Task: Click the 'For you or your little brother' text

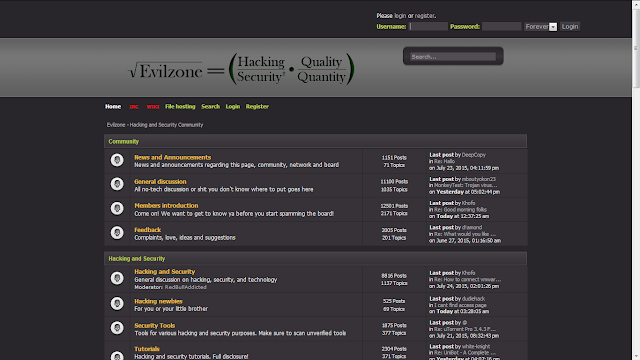Action: pos(171,309)
